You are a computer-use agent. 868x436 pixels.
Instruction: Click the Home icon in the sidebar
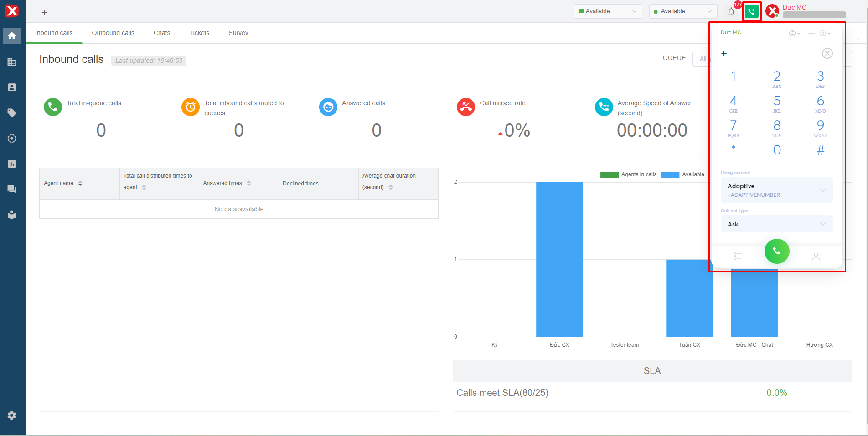(x=12, y=36)
